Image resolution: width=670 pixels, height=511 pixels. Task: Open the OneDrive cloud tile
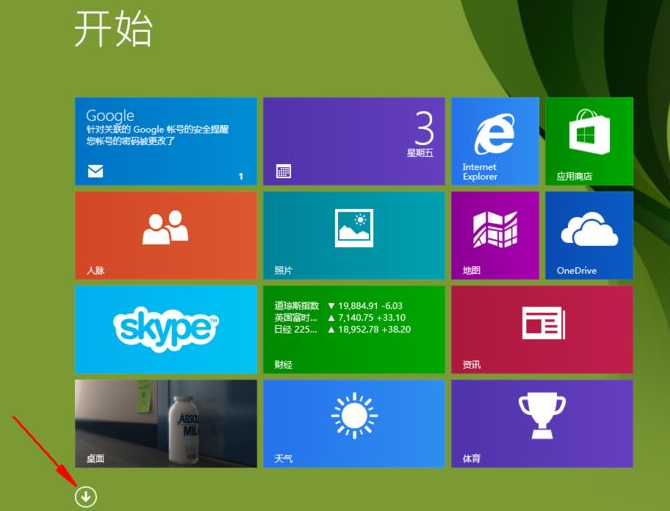point(589,235)
